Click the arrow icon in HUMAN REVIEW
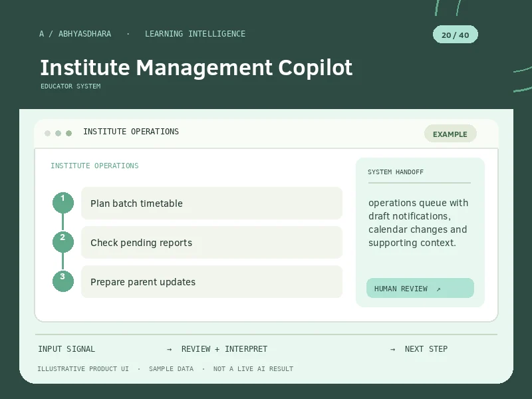Screen dimensions: 532x399 point(438,289)
